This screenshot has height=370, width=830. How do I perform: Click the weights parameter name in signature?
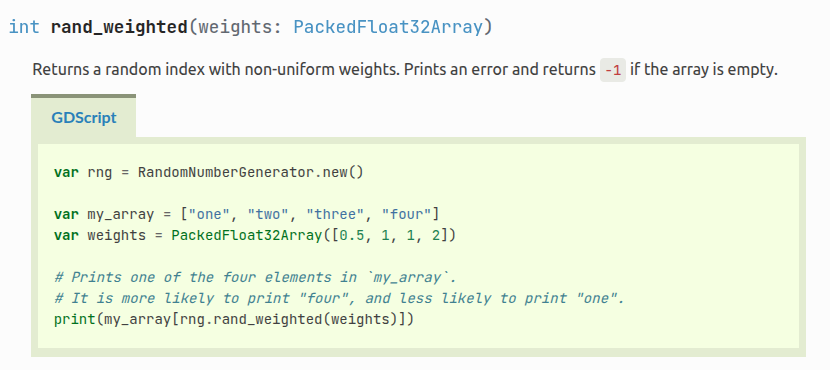234,27
